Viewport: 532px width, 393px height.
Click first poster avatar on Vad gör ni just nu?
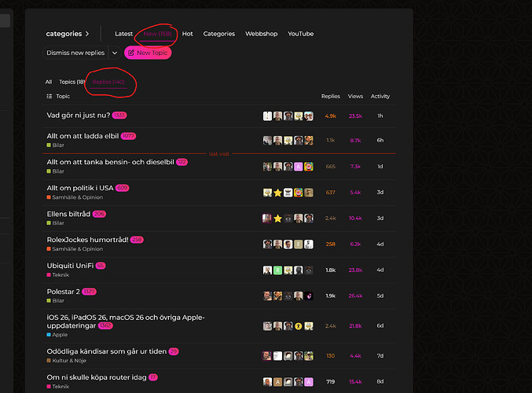pyautogui.click(x=267, y=116)
